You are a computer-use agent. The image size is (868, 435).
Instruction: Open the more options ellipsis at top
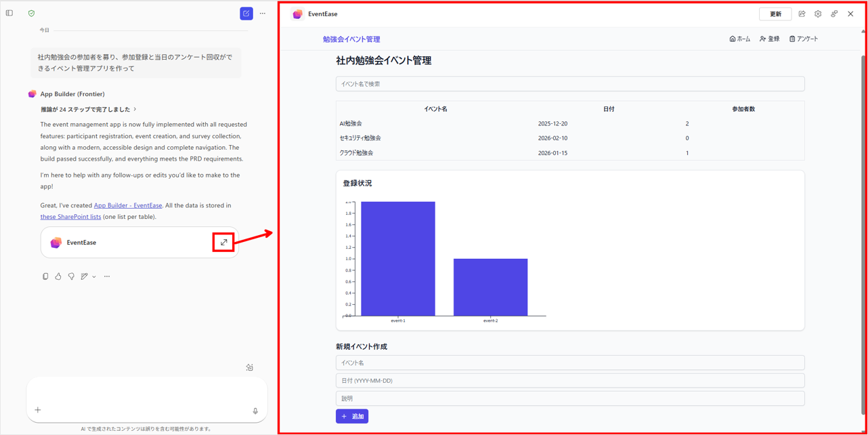click(x=263, y=14)
